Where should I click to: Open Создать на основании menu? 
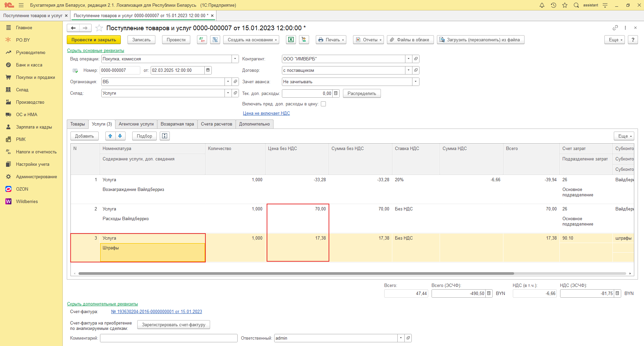click(252, 40)
